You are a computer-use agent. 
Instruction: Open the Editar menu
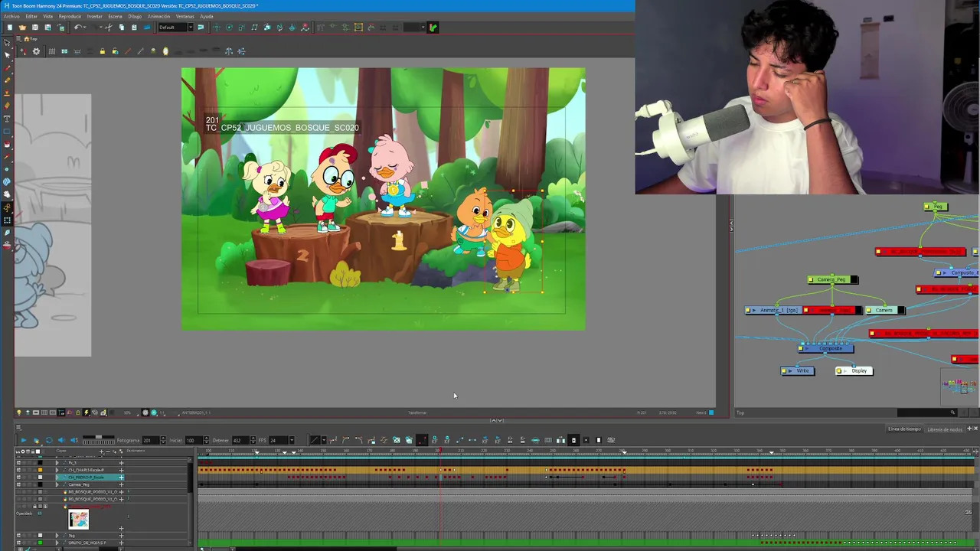coord(31,16)
